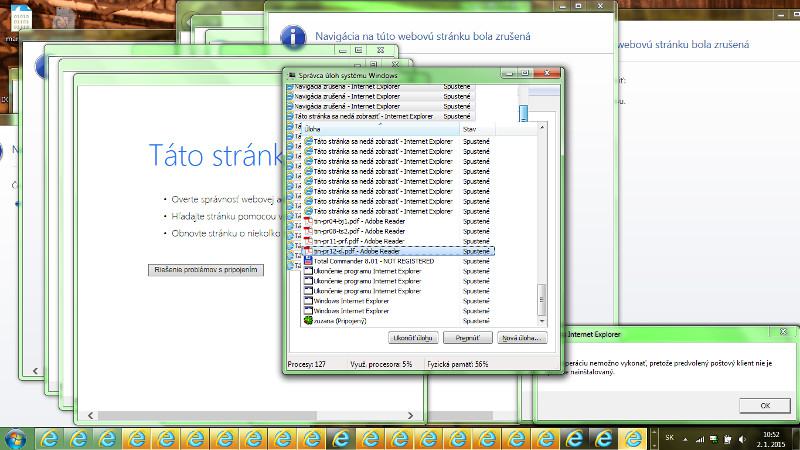Open wireless network signal tray icon
800x450 pixels.
[699, 439]
